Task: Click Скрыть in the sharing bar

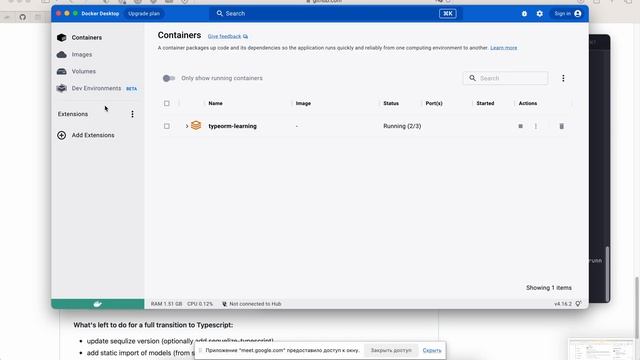Action: coord(432,350)
